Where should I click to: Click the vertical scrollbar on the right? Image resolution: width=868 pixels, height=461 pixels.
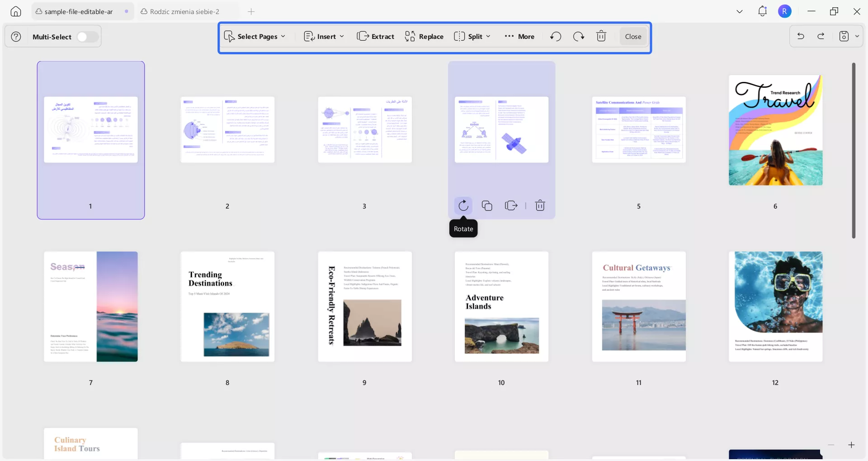click(x=854, y=151)
